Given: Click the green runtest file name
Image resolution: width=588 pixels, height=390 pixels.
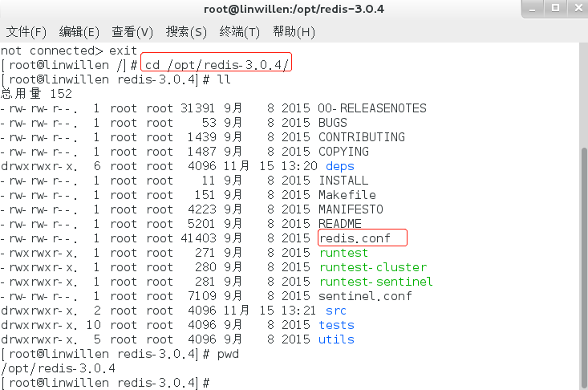Looking at the screenshot, I should [x=343, y=253].
